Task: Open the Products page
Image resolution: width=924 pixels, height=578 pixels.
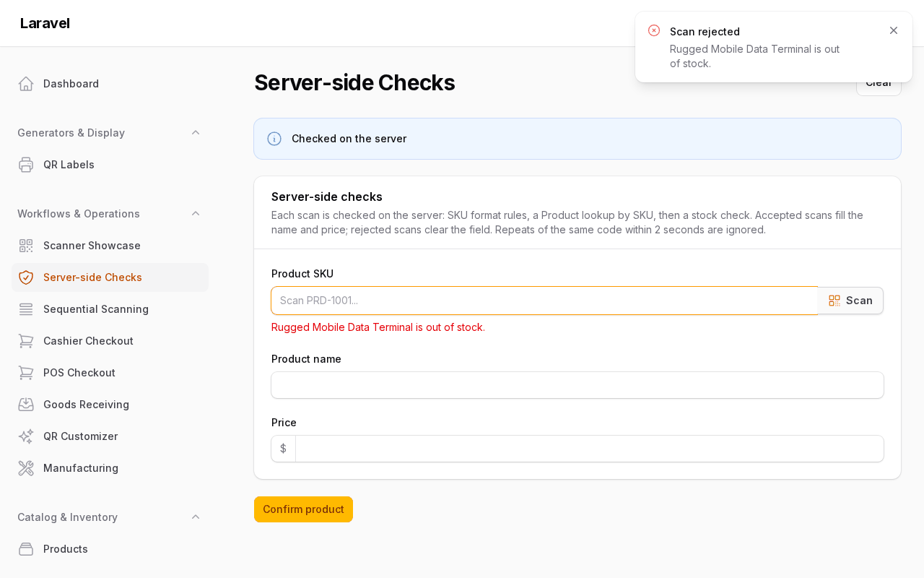Action: 110,549
